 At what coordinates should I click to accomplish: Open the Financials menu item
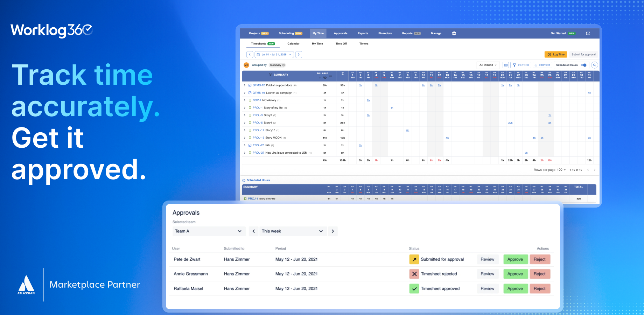(x=385, y=33)
